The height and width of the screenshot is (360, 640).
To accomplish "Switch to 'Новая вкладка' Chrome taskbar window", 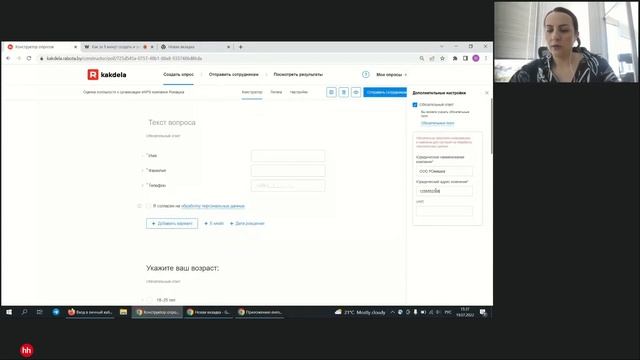I will 209,312.
